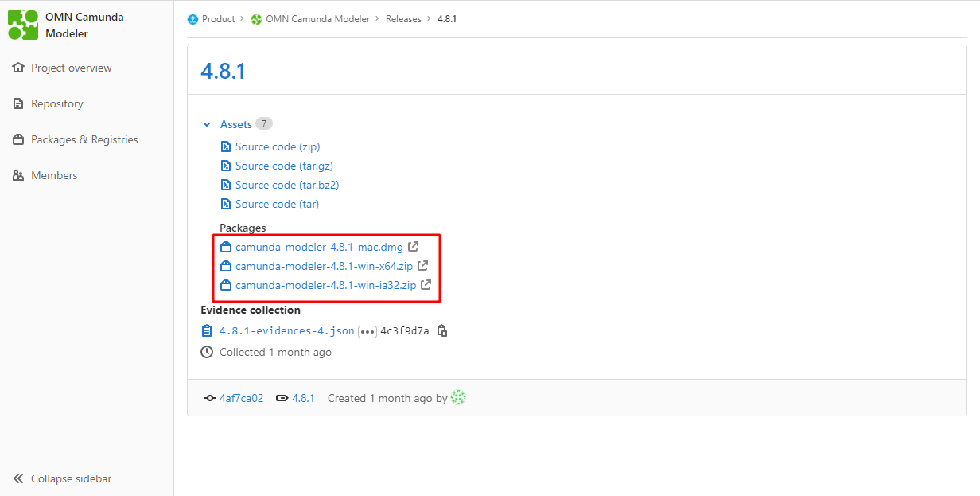This screenshot has height=496, width=980.
Task: Go to Releases breadcrumb
Action: click(403, 18)
